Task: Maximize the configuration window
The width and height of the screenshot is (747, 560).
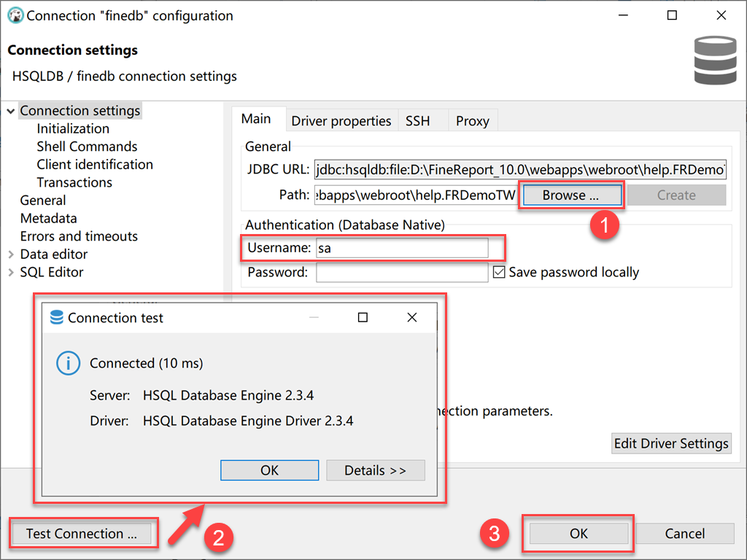Action: [x=672, y=15]
